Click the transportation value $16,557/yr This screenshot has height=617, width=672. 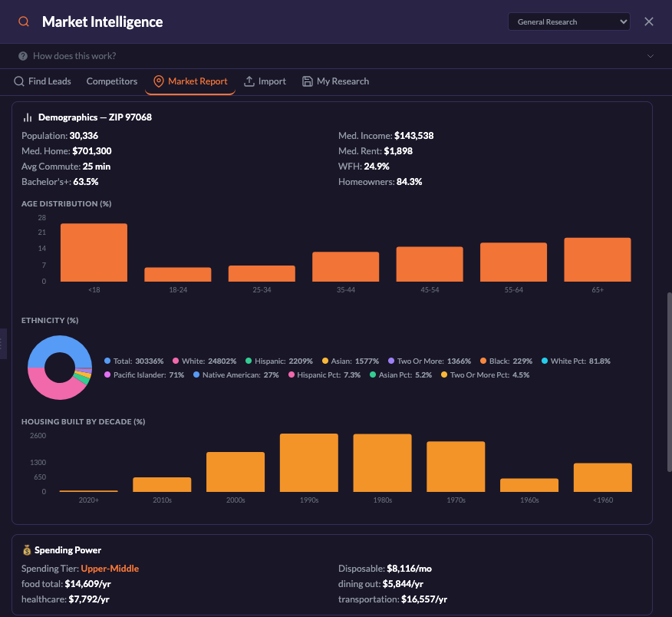(x=424, y=599)
